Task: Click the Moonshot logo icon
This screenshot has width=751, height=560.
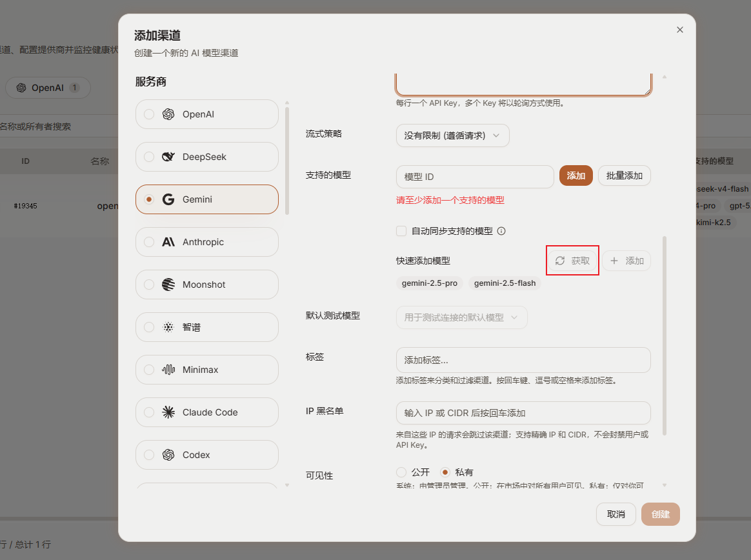Action: point(168,285)
